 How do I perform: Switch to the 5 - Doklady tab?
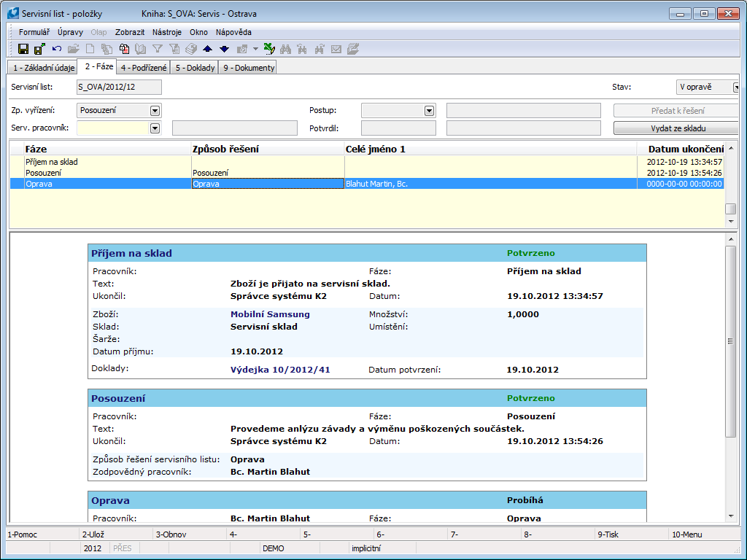coord(196,68)
